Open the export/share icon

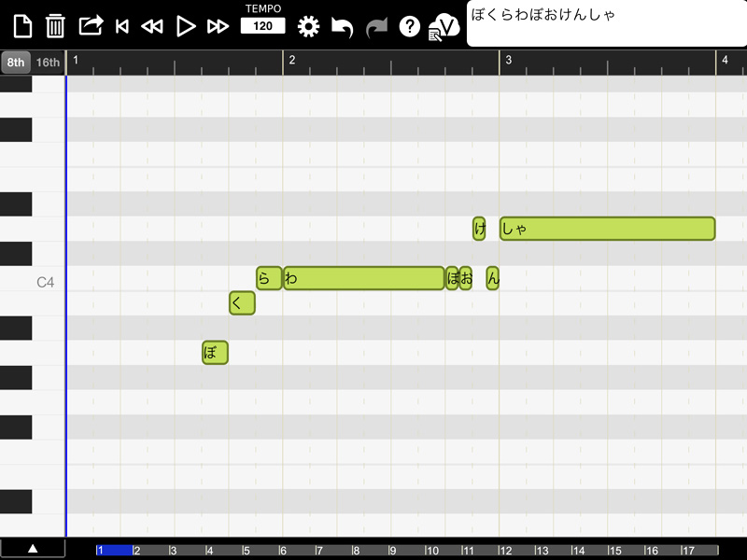click(x=90, y=26)
